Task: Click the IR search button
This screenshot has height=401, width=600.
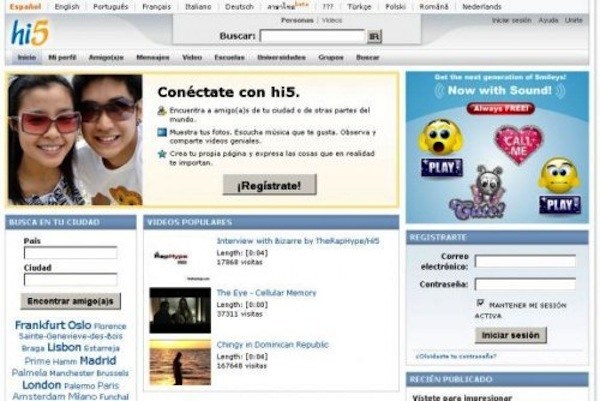Action: (374, 36)
